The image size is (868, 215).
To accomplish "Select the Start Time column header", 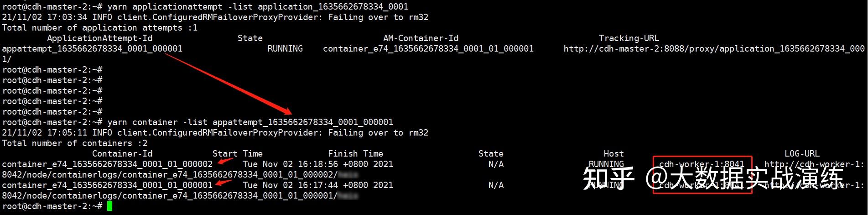I will pos(237,154).
